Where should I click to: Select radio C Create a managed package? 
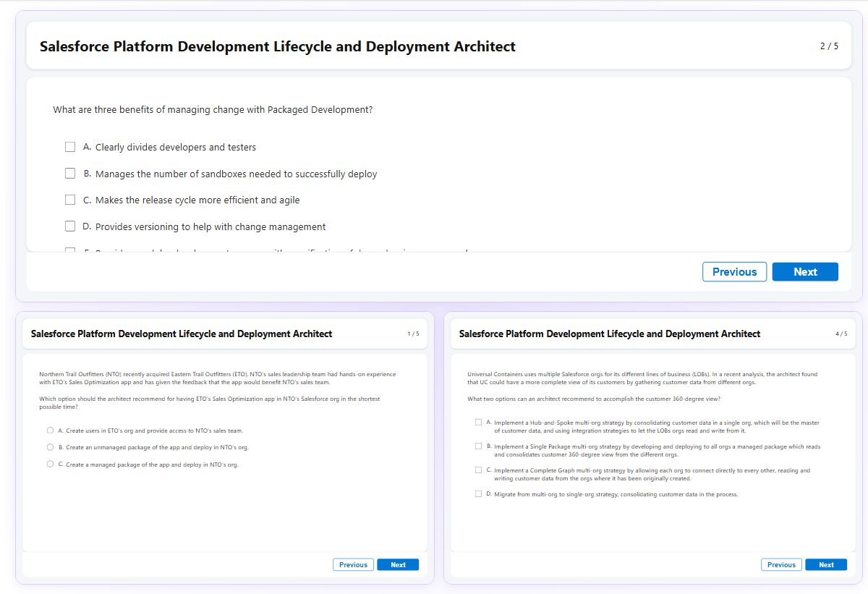pos(50,464)
